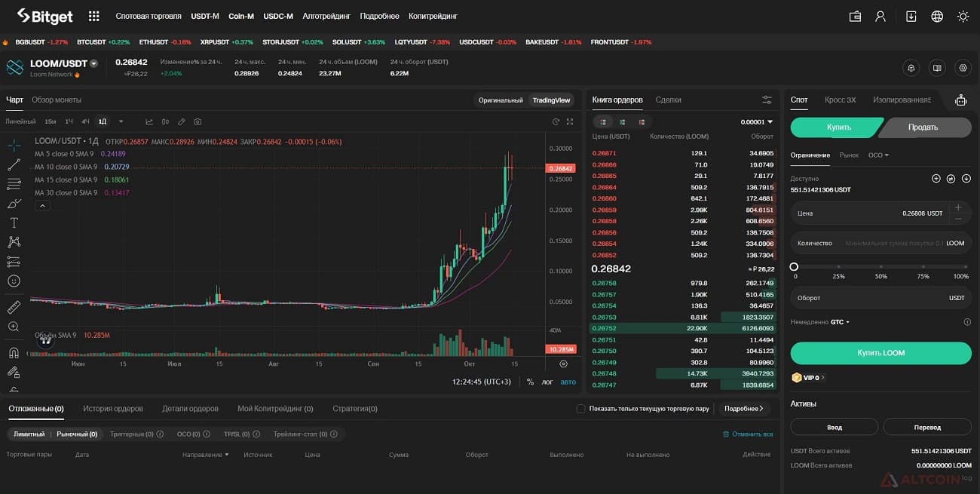Open chart indicators icon in chart toolbar

tap(149, 121)
